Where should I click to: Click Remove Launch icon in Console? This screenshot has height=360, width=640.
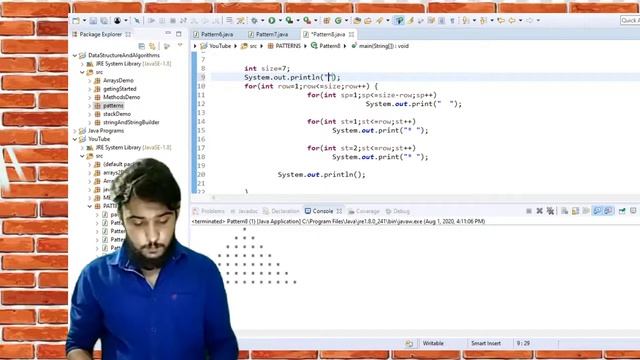(x=540, y=211)
